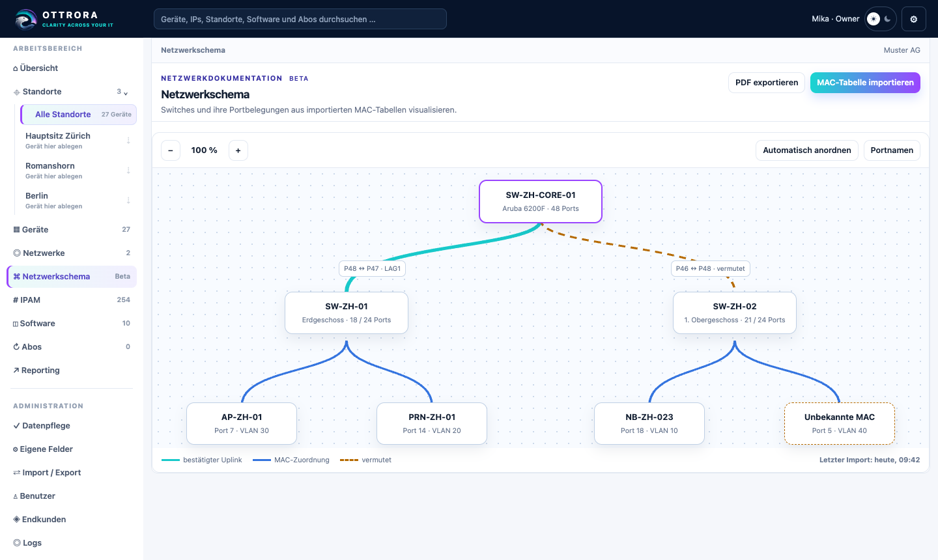Click the crosshair icon beside Standorte
938x560 pixels.
click(17, 92)
